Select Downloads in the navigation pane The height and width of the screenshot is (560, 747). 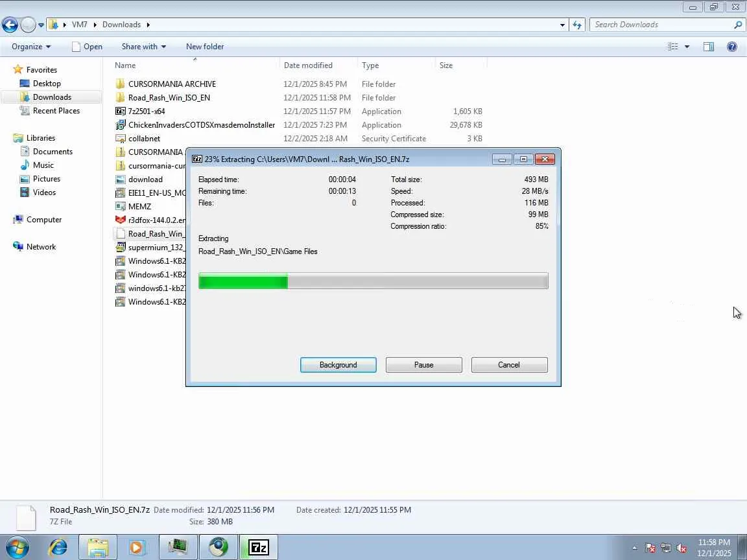[52, 97]
